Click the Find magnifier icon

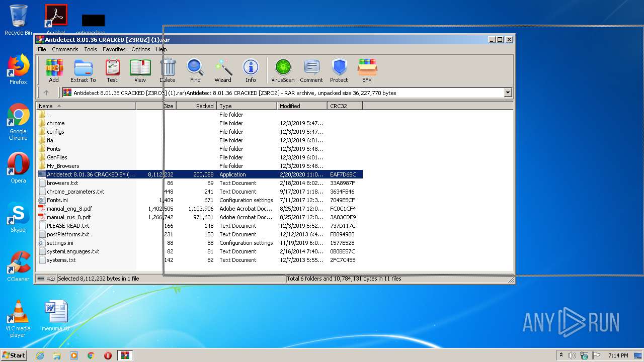click(195, 71)
